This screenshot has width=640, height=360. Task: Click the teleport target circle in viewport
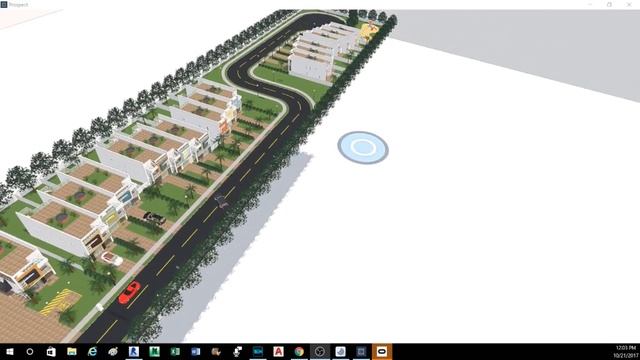point(363,148)
